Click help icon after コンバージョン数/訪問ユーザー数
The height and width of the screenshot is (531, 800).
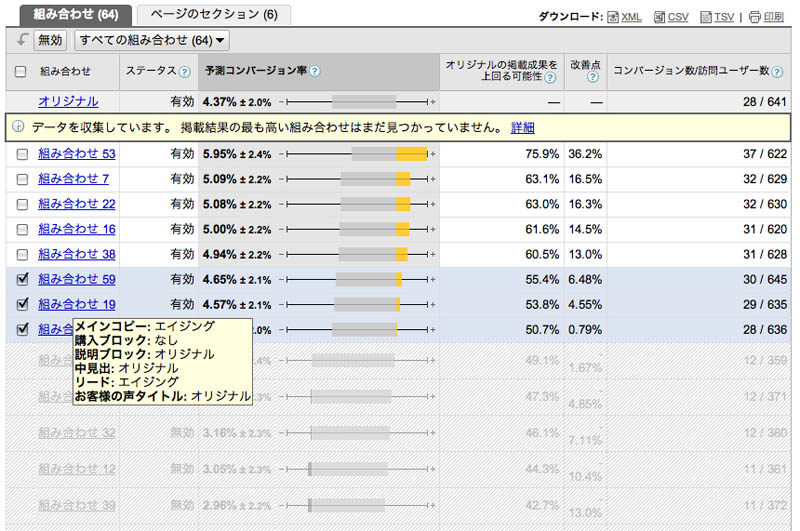(776, 72)
